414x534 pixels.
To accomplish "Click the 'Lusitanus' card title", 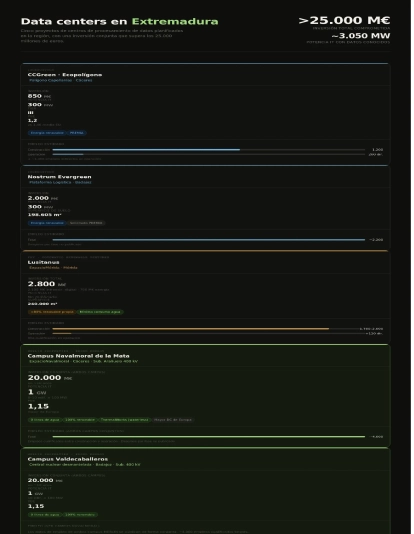I will click(x=43, y=262).
